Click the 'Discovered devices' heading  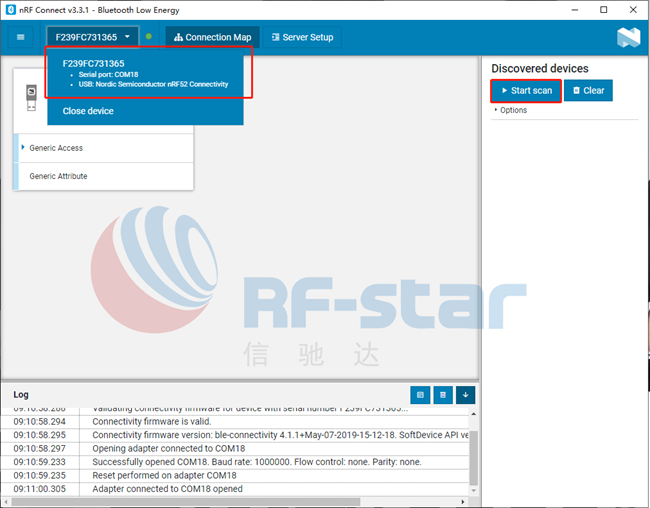(540, 68)
